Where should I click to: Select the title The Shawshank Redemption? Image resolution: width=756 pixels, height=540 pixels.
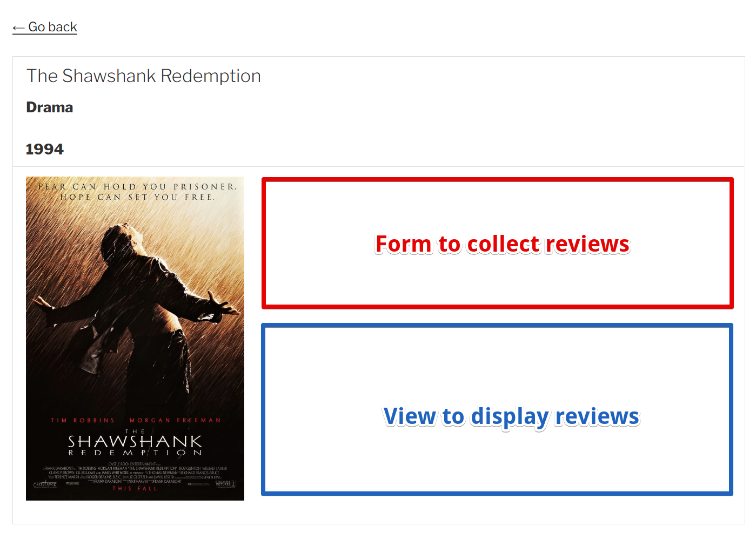coord(144,76)
